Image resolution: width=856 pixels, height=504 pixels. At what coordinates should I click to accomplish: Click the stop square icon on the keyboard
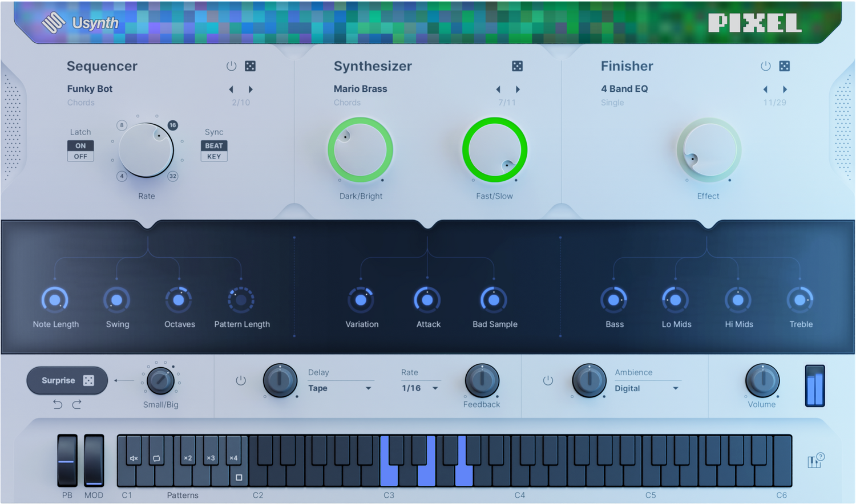(239, 478)
